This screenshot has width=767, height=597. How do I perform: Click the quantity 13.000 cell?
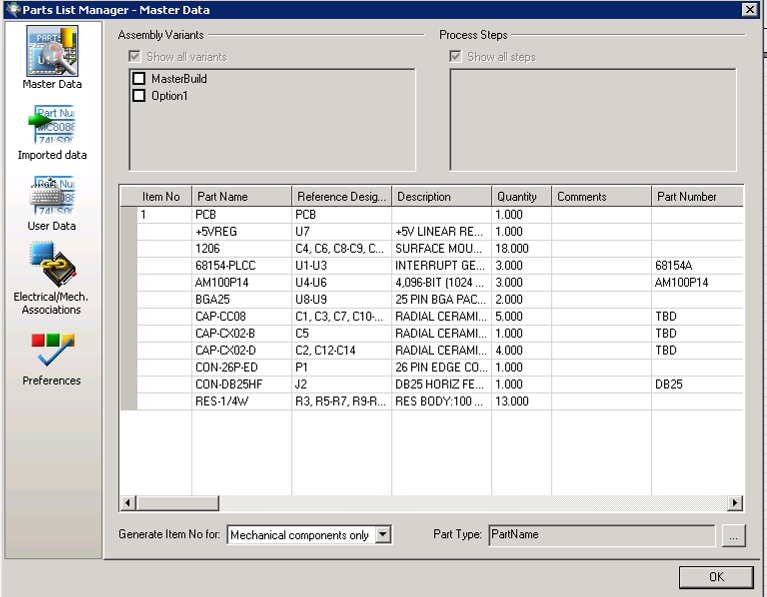click(x=521, y=401)
